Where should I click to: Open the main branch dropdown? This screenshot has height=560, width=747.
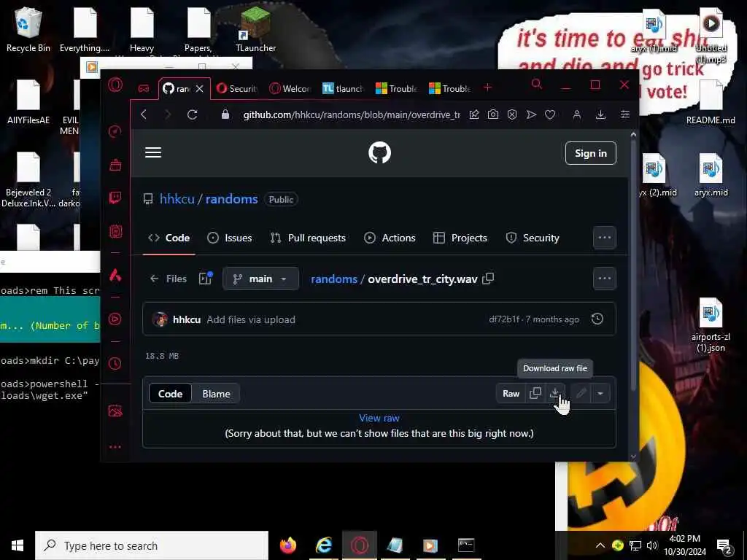[x=260, y=279]
